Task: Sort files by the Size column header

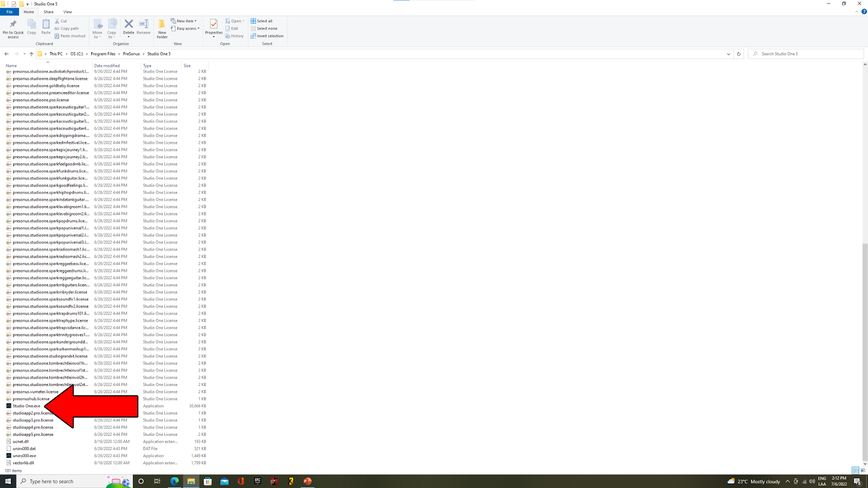Action: (187, 66)
